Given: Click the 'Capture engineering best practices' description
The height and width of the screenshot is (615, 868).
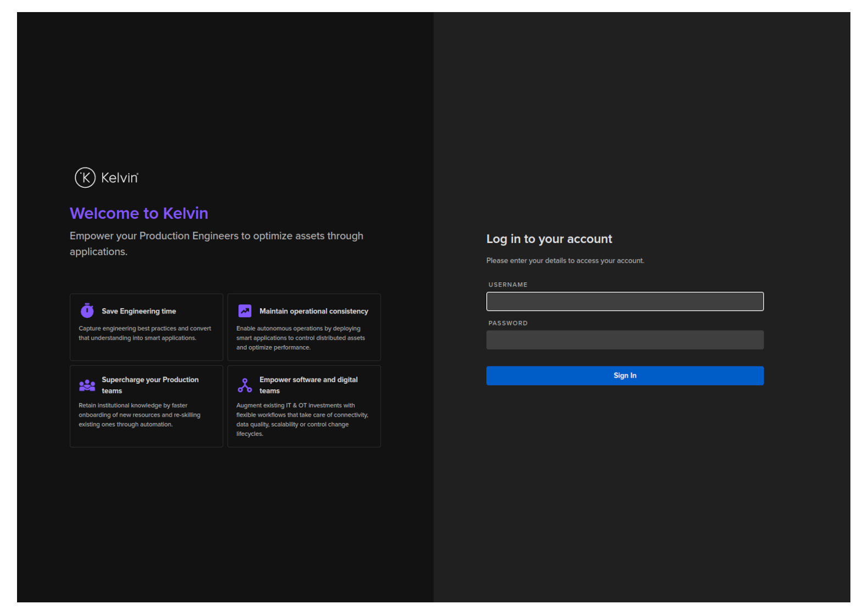Looking at the screenshot, I should [144, 333].
